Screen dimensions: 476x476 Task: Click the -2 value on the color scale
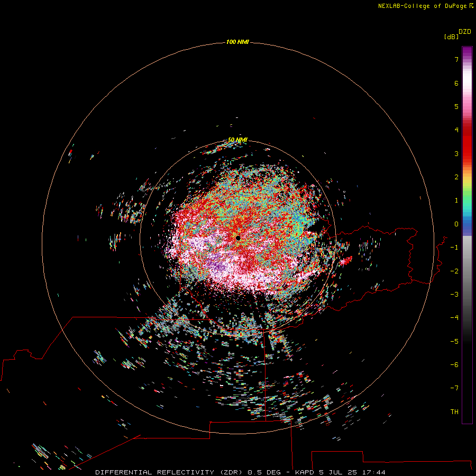(x=454, y=271)
